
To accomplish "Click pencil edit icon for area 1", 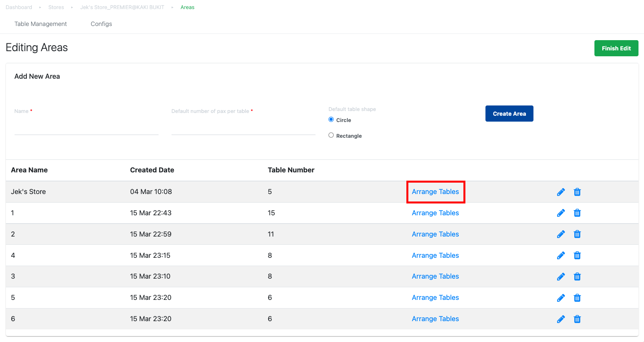I will [561, 213].
